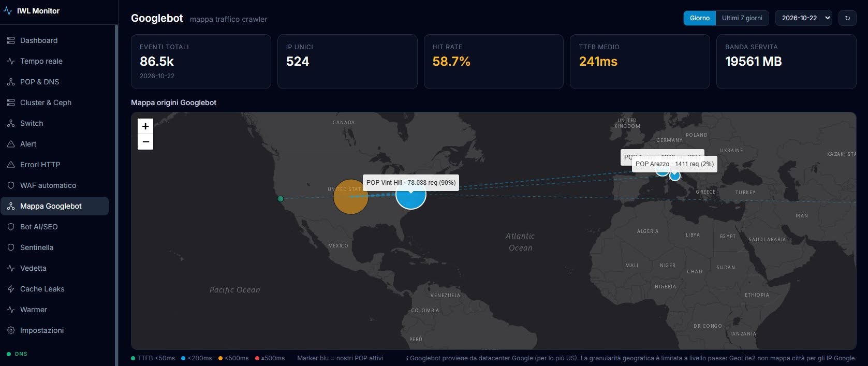Click the Errori HTTP triangle icon

(11, 165)
